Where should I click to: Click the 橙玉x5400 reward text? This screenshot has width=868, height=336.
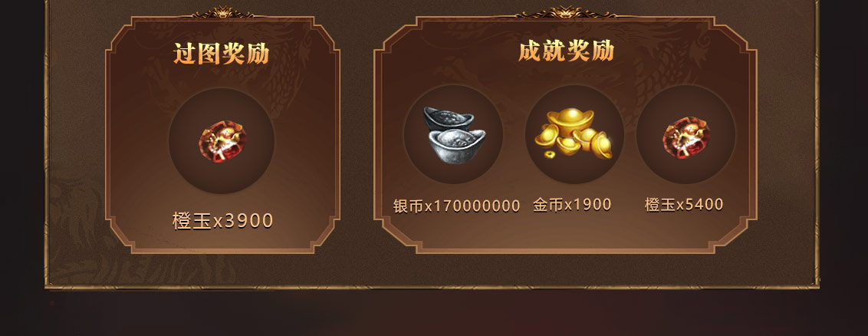[x=684, y=205]
